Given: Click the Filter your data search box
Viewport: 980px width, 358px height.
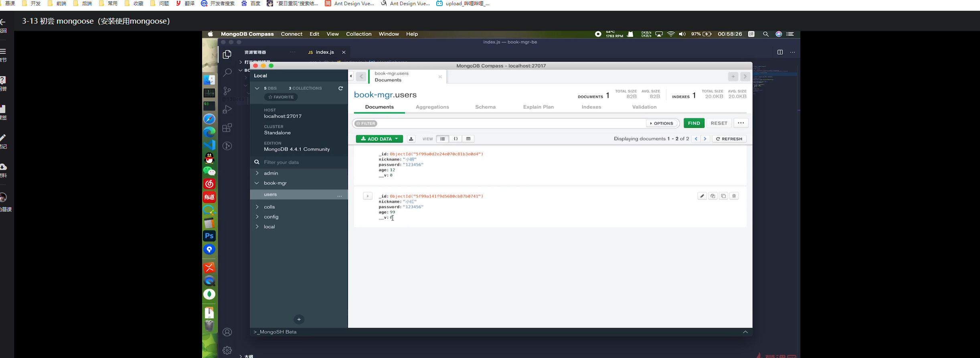Looking at the screenshot, I should 299,162.
